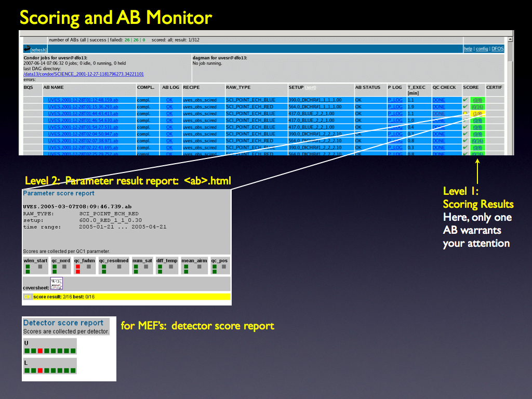Image resolution: width=532 pixels, height=399 pixels.
Task: Click gray square under wlen_start
Action: tap(41, 267)
